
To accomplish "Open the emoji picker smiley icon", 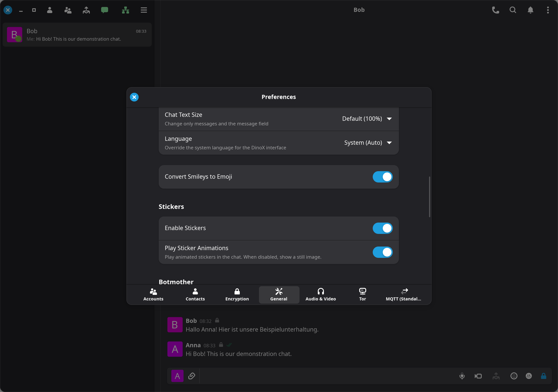I will coord(514,376).
